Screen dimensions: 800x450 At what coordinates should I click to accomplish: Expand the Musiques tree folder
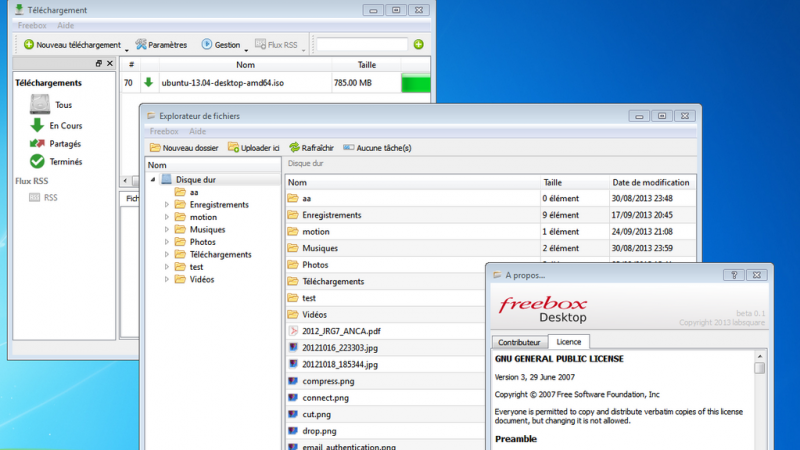[x=167, y=230]
